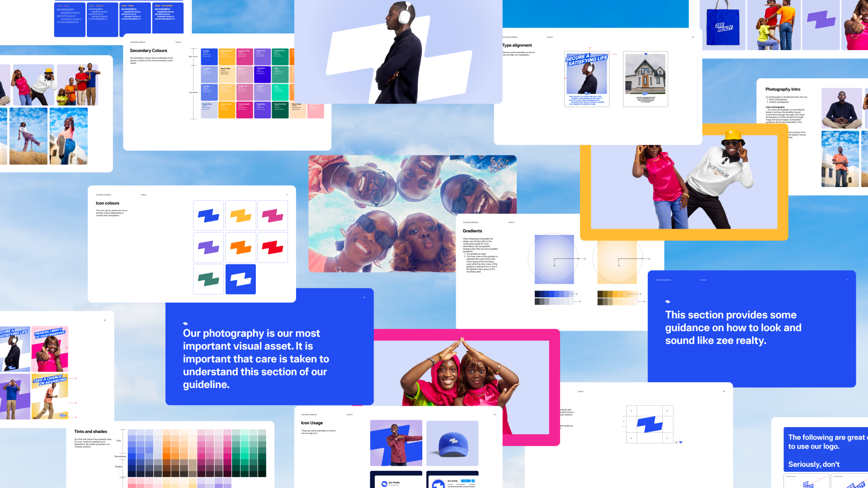Viewport: 868px width, 488px height.
Task: Click the Emerald Green secondary colour swatch
Action: tap(280, 56)
